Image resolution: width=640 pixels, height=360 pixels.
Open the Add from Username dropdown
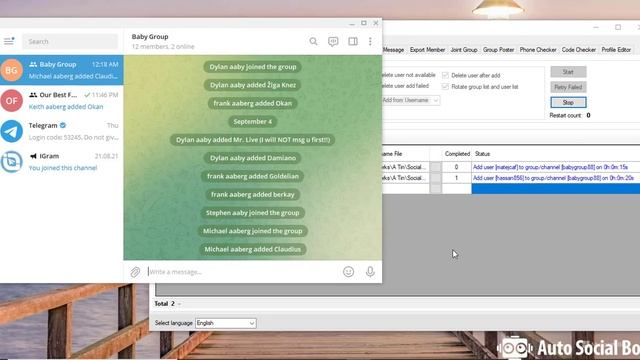[x=410, y=100]
